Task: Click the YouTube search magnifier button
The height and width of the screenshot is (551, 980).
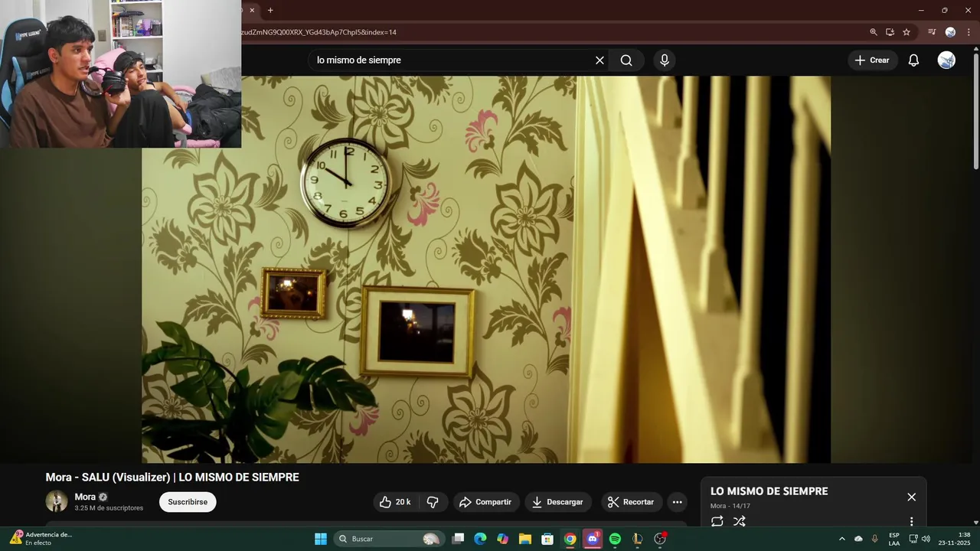Action: click(x=626, y=60)
